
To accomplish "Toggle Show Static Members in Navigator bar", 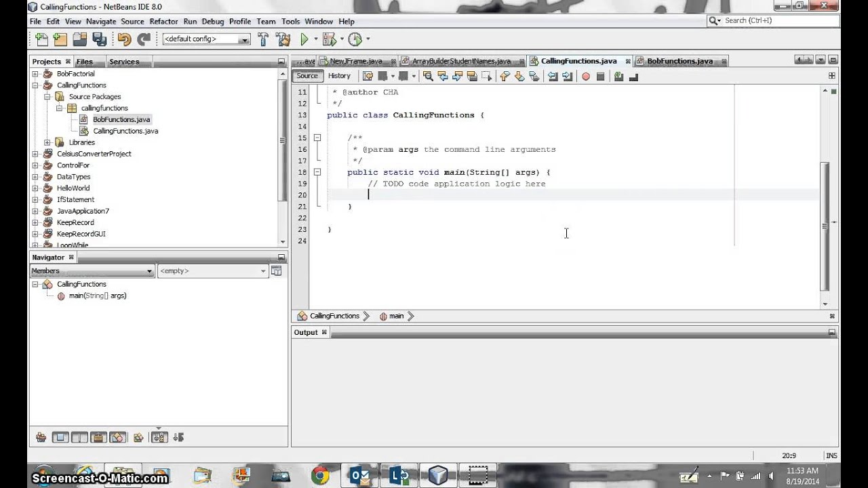I will [x=79, y=438].
